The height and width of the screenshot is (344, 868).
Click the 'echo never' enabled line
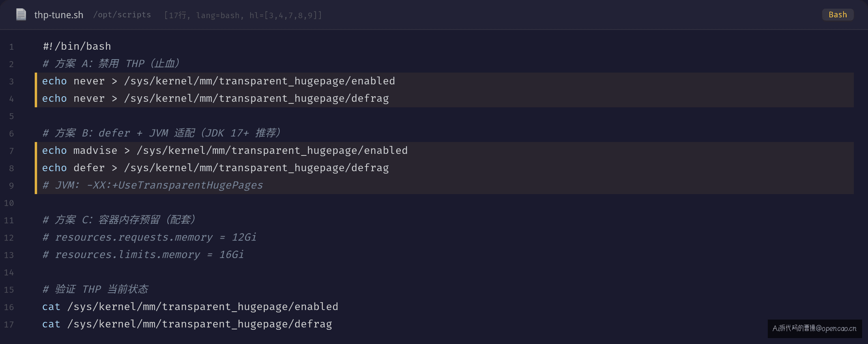pos(219,81)
